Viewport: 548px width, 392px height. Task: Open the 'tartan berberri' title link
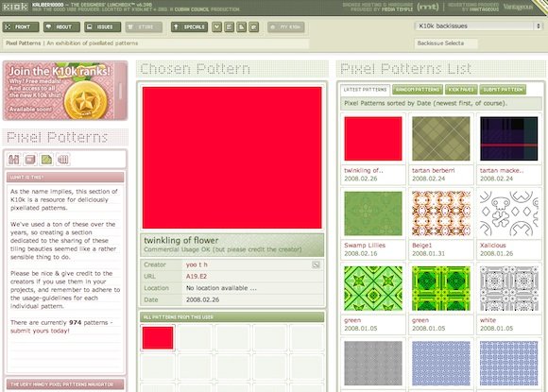tap(434, 170)
